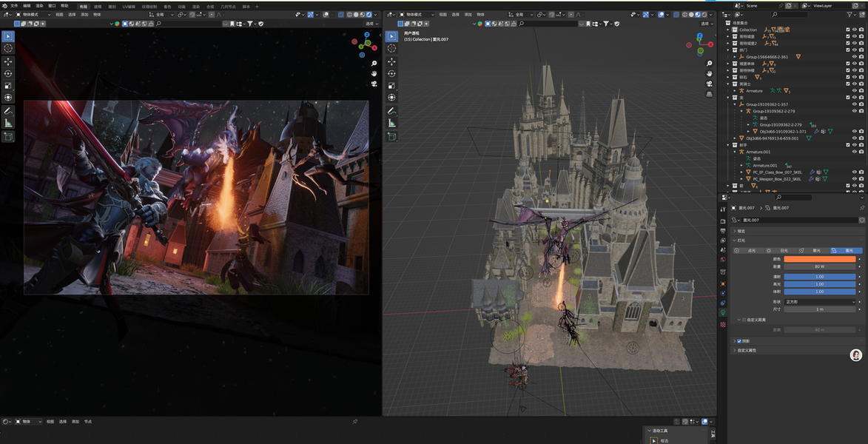Click the pan hand icon in left viewport
The width and height of the screenshot is (868, 444).
click(x=374, y=74)
